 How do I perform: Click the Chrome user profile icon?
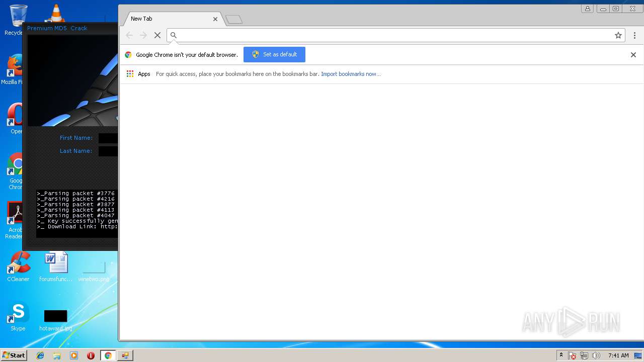point(588,9)
